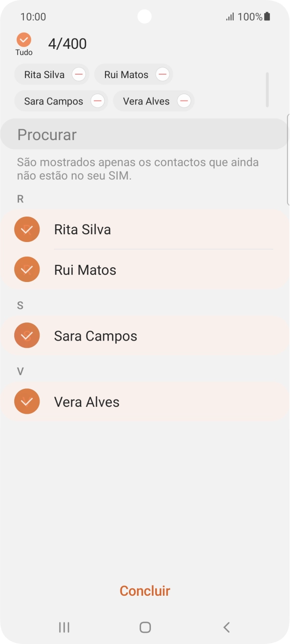Tap the section header letter R

tap(20, 199)
